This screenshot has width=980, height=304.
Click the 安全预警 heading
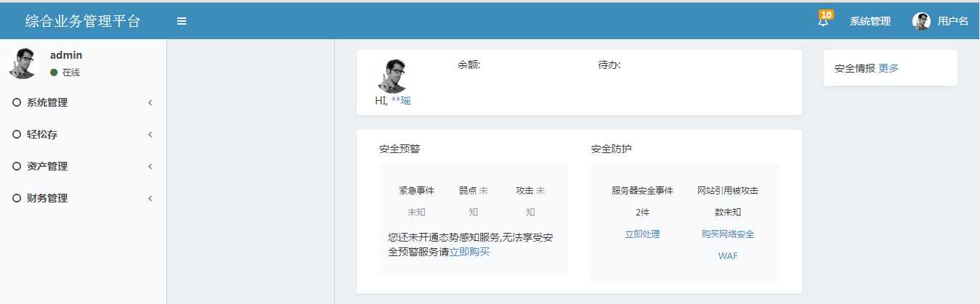click(400, 149)
